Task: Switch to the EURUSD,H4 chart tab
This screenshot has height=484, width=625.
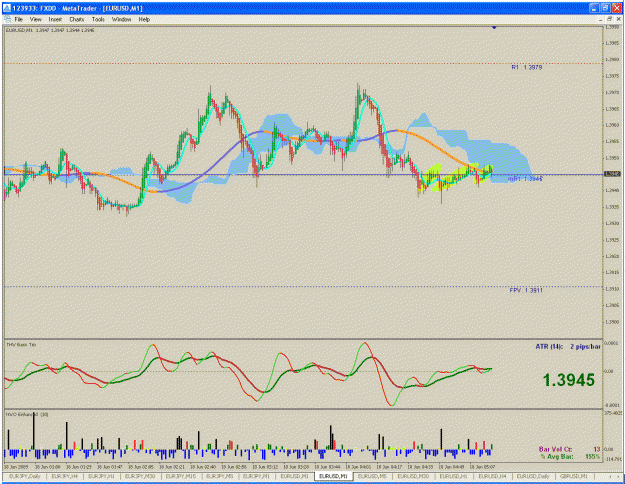Action: click(492, 476)
